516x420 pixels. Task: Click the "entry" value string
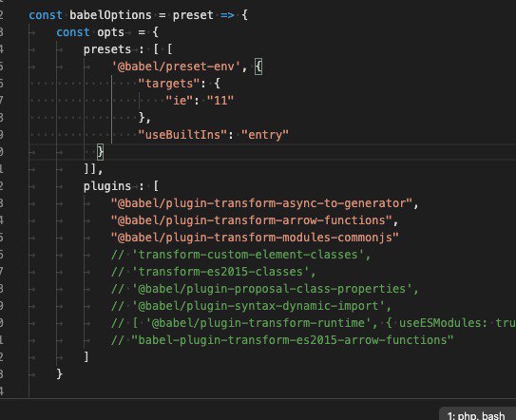pos(265,135)
